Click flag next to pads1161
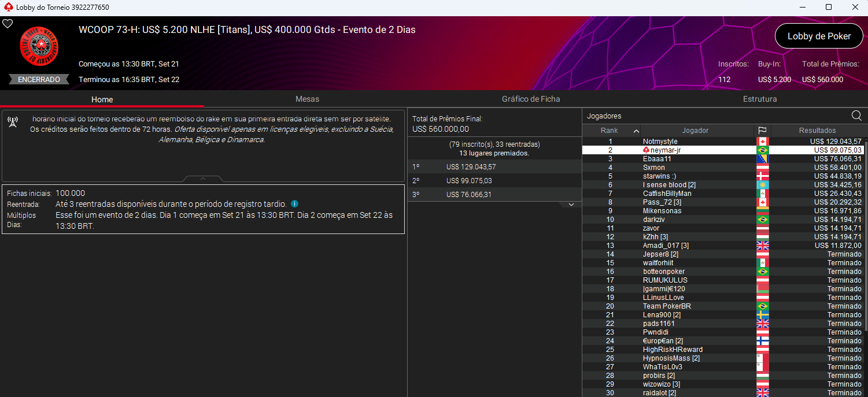Screen dimensions: 868x397 coord(762,324)
